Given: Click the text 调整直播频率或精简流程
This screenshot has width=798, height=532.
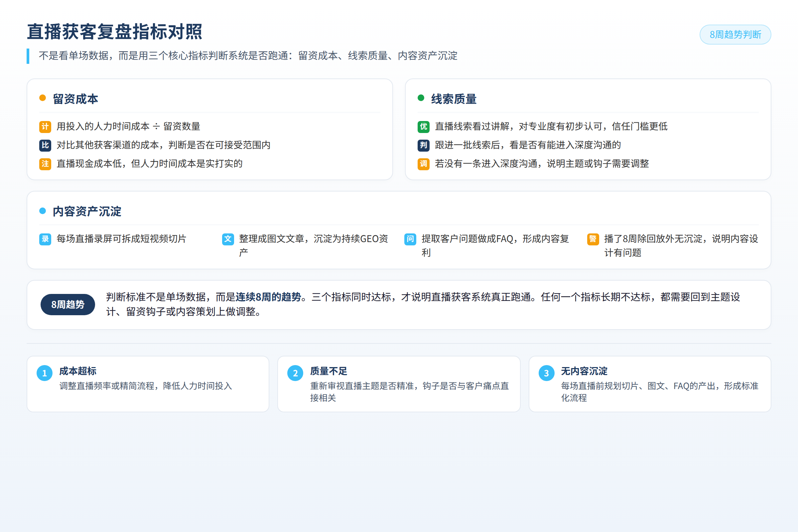Looking at the screenshot, I should coord(146,386).
